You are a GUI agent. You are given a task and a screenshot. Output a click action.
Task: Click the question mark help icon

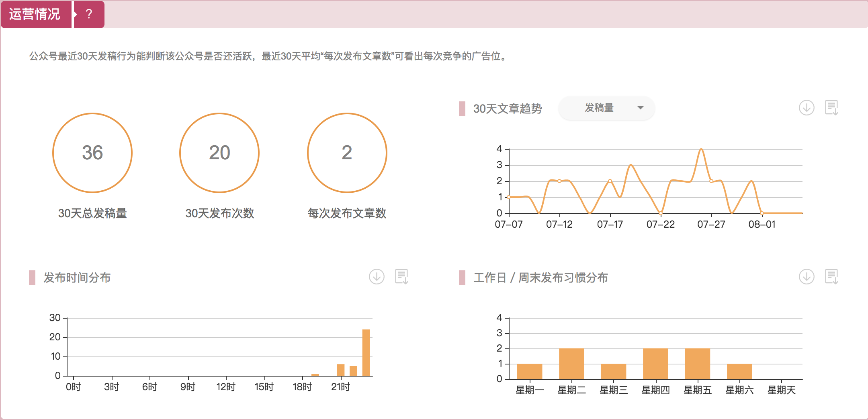pyautogui.click(x=89, y=14)
